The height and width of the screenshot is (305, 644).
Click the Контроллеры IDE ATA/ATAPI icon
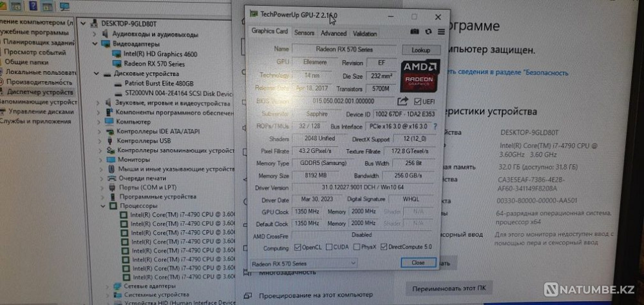(x=109, y=132)
